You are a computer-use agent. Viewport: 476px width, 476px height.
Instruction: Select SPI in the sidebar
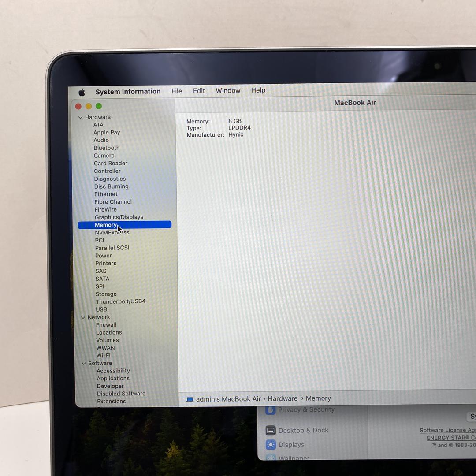click(100, 286)
